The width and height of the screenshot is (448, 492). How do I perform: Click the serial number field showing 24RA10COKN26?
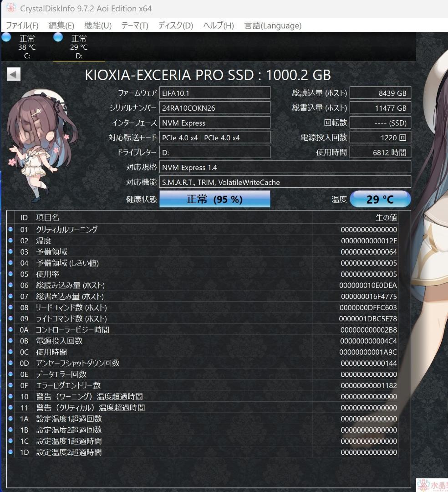tap(215, 108)
